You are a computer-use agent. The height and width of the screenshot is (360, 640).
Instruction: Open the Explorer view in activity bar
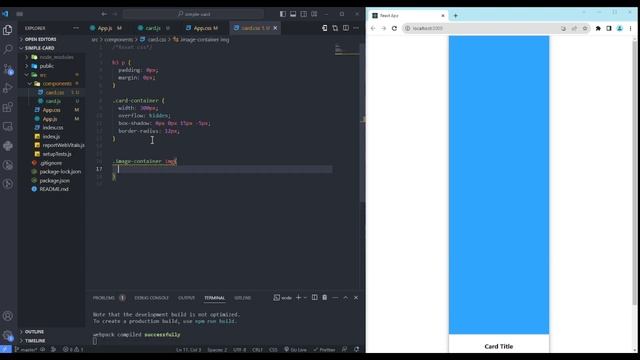point(7,30)
